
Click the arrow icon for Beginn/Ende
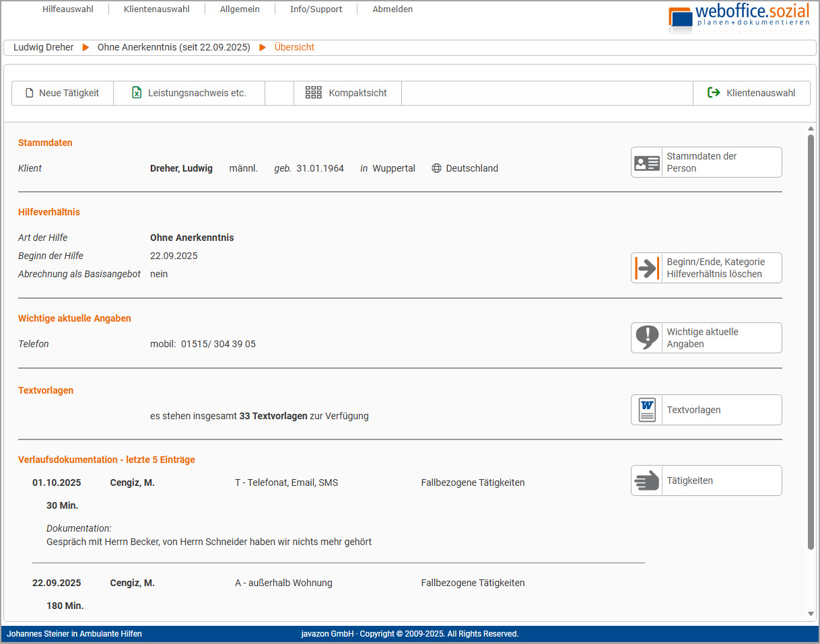[647, 268]
